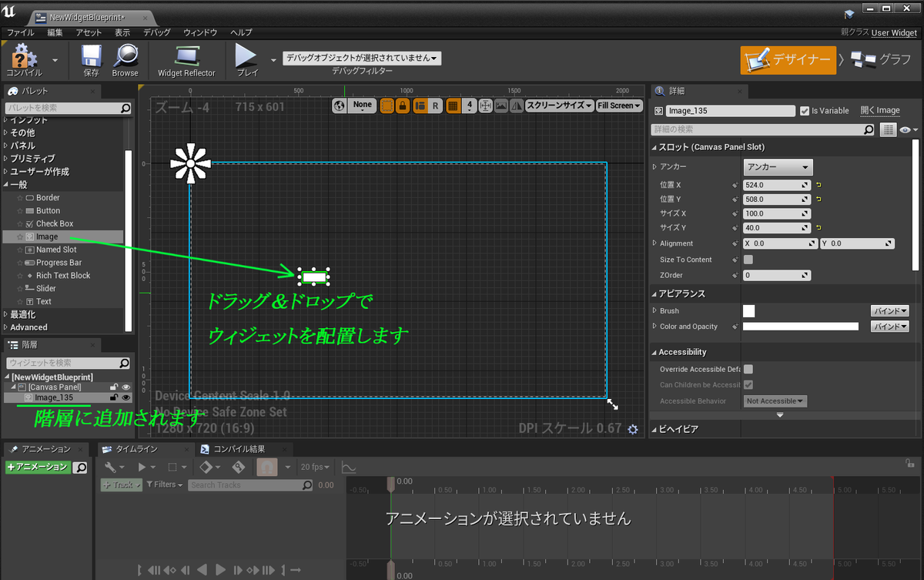924x580 pixels.
Task: Collapse the アピアランス section
Action: pos(654,293)
